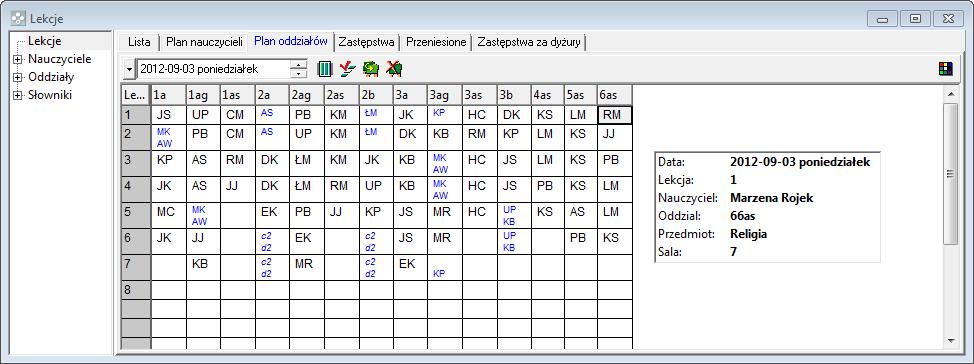Select MC cell in 1a lesson 5

(168, 215)
